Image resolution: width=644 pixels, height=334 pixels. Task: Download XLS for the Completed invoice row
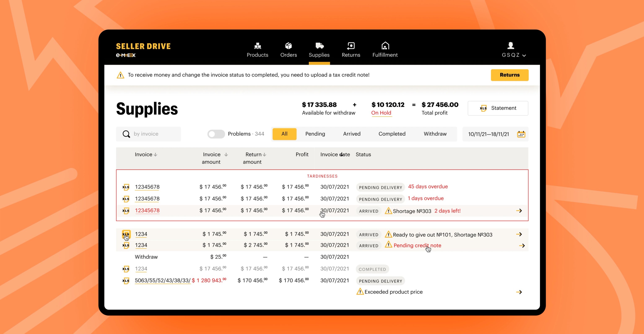coord(126,269)
